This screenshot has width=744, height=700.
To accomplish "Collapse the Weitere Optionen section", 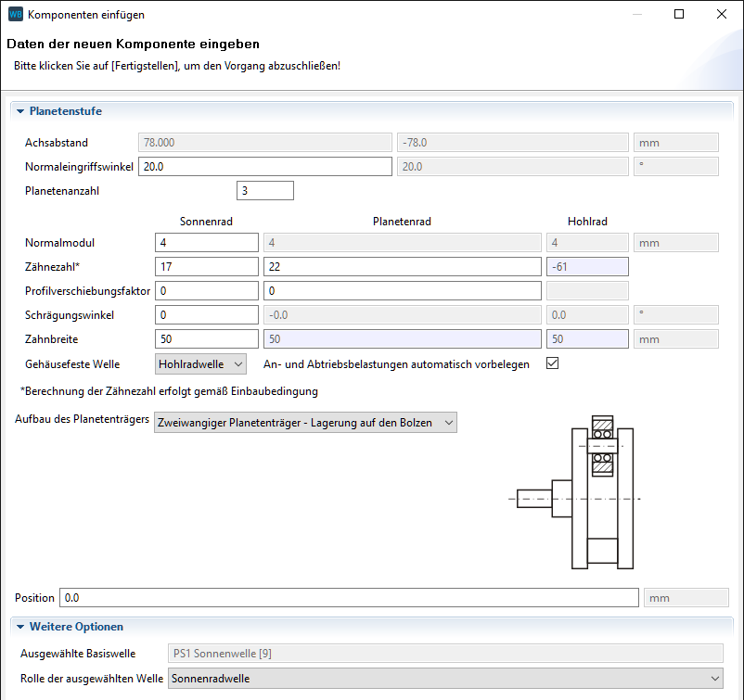I will point(20,627).
